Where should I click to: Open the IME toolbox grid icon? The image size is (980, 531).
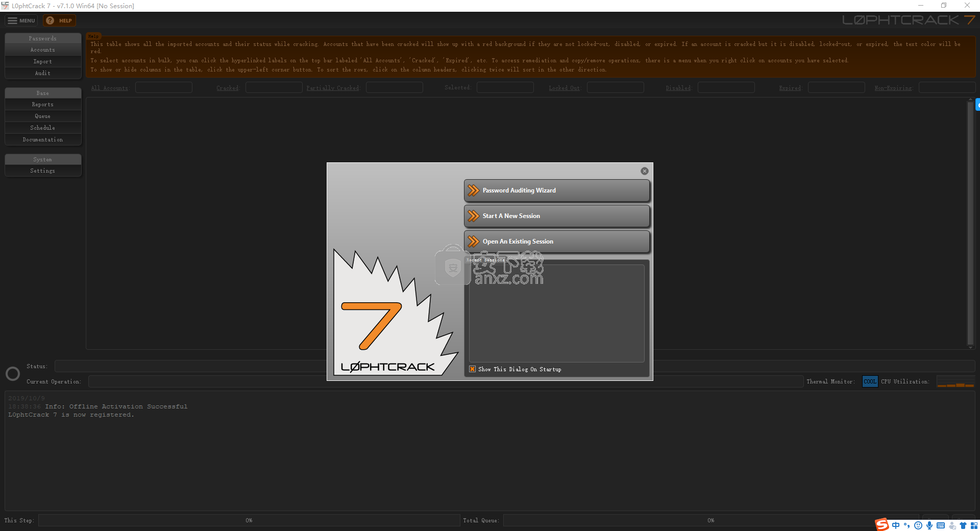[974, 525]
